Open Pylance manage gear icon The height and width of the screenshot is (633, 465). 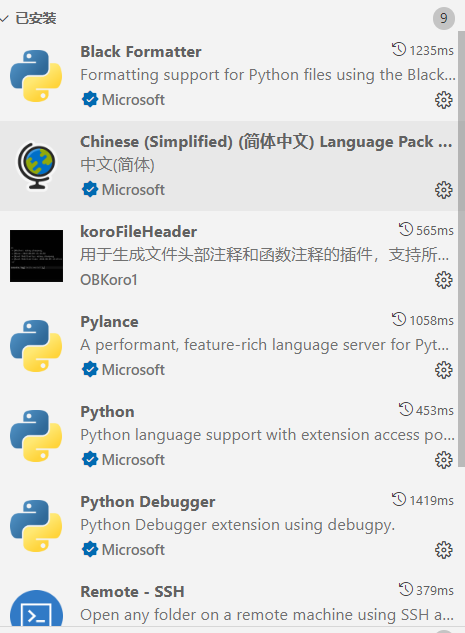point(444,370)
